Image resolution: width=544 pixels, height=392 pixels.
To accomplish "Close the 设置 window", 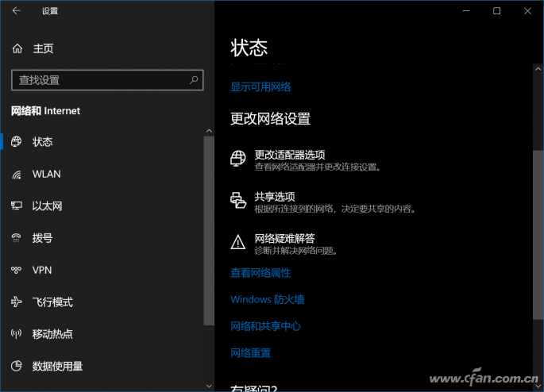I will tap(527, 11).
